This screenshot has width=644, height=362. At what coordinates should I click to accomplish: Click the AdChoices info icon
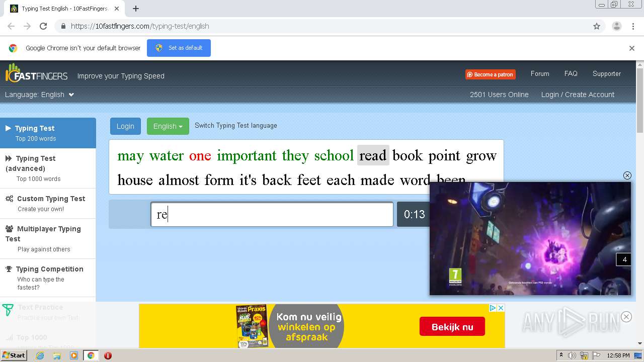coord(493,308)
